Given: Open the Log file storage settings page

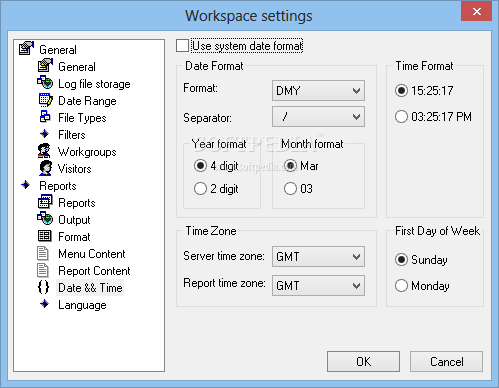Looking at the screenshot, I should pyautogui.click(x=94, y=84).
